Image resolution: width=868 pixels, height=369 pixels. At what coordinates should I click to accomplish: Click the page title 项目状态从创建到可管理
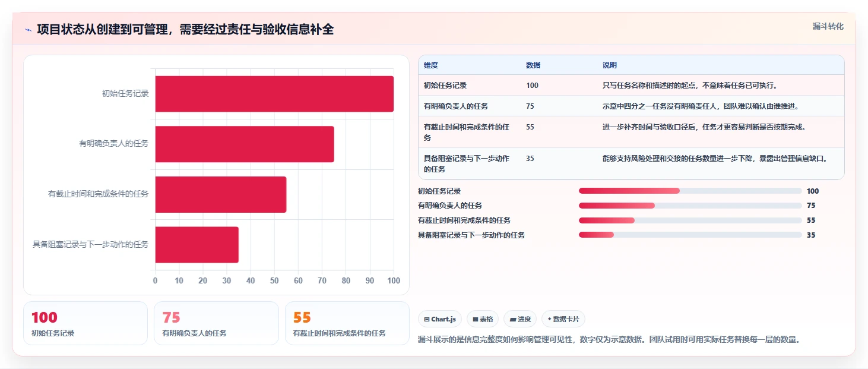[185, 30]
